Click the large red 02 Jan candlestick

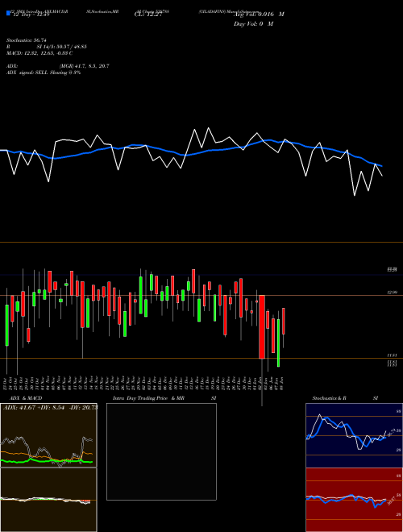coord(261,327)
